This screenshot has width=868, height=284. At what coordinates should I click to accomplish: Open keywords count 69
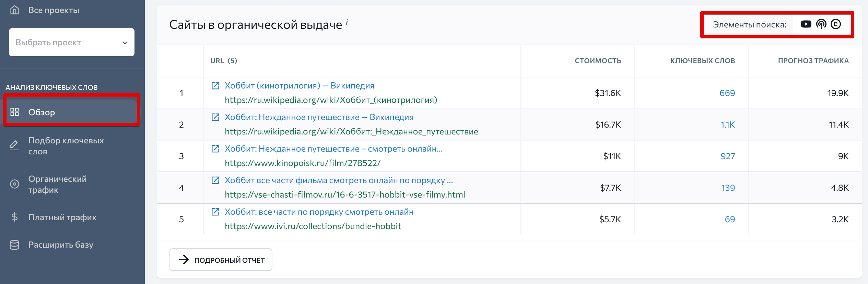pos(730,220)
